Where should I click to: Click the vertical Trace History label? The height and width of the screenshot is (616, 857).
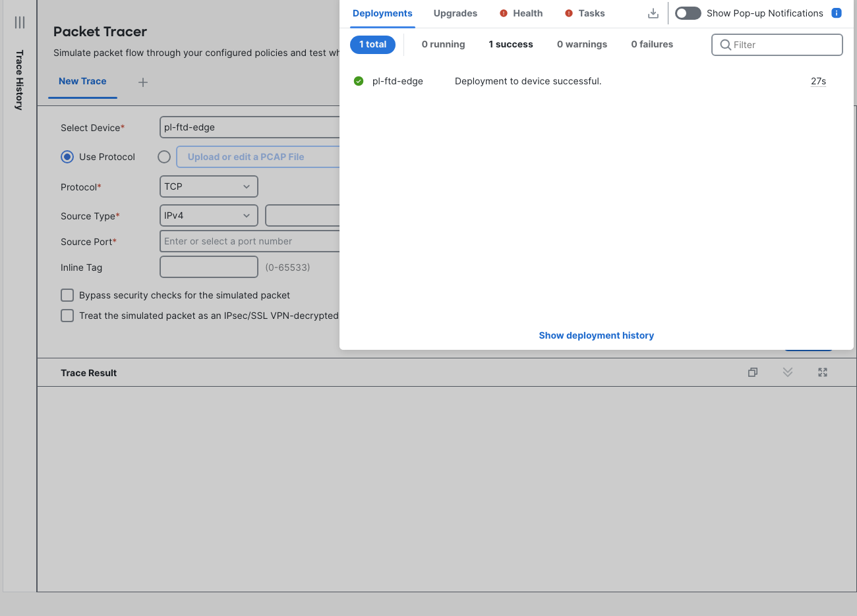20,80
